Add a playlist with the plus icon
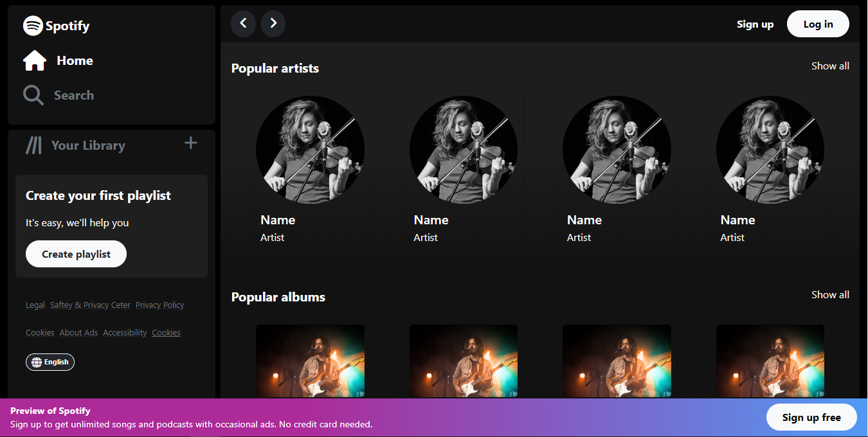This screenshot has width=868, height=437. tap(191, 143)
